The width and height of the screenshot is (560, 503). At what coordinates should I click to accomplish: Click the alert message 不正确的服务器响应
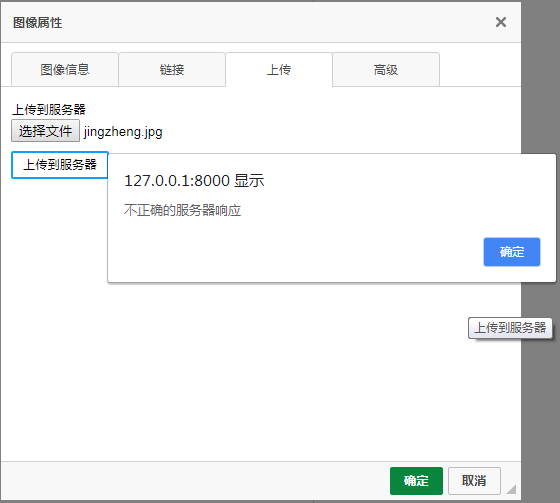182,210
